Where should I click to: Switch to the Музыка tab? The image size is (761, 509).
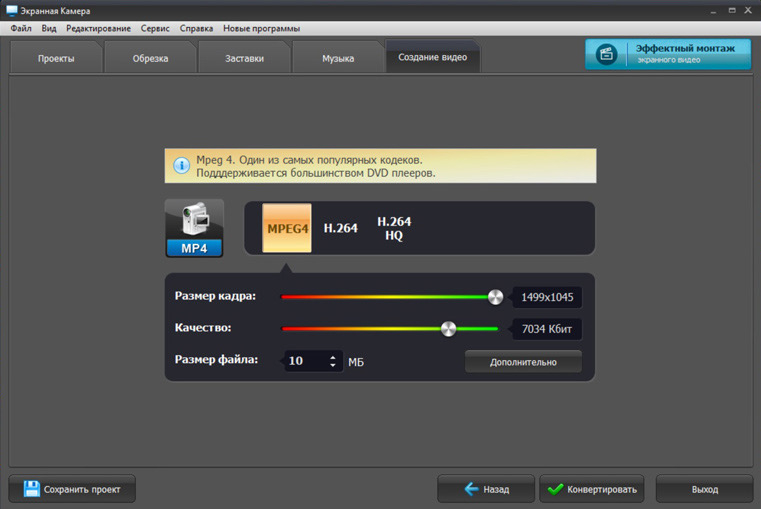point(338,58)
